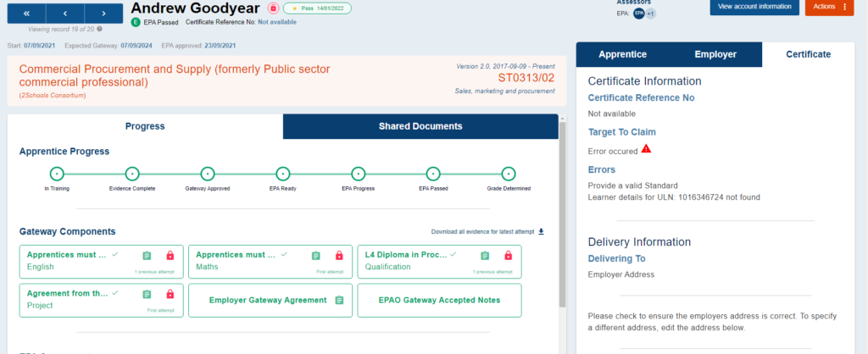This screenshot has width=868, height=354.
Task: Click View account information button
Action: (x=754, y=7)
